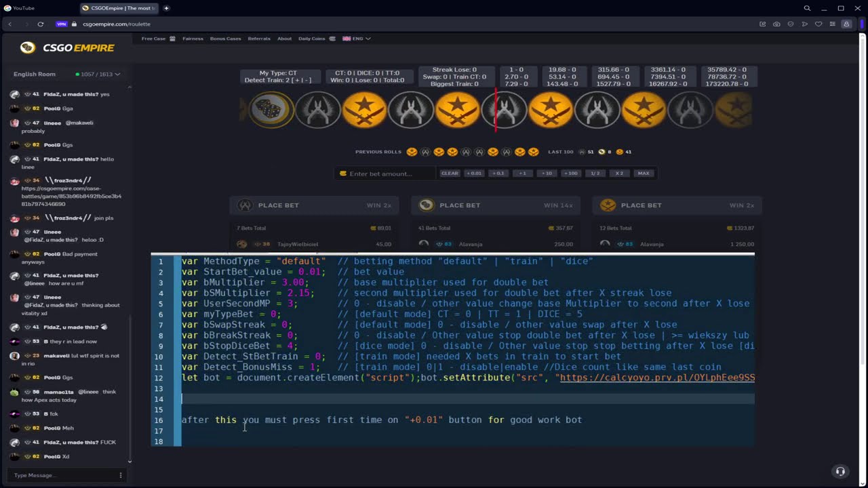Click the bet amount input field
This screenshot has height=488, width=868.
click(384, 174)
